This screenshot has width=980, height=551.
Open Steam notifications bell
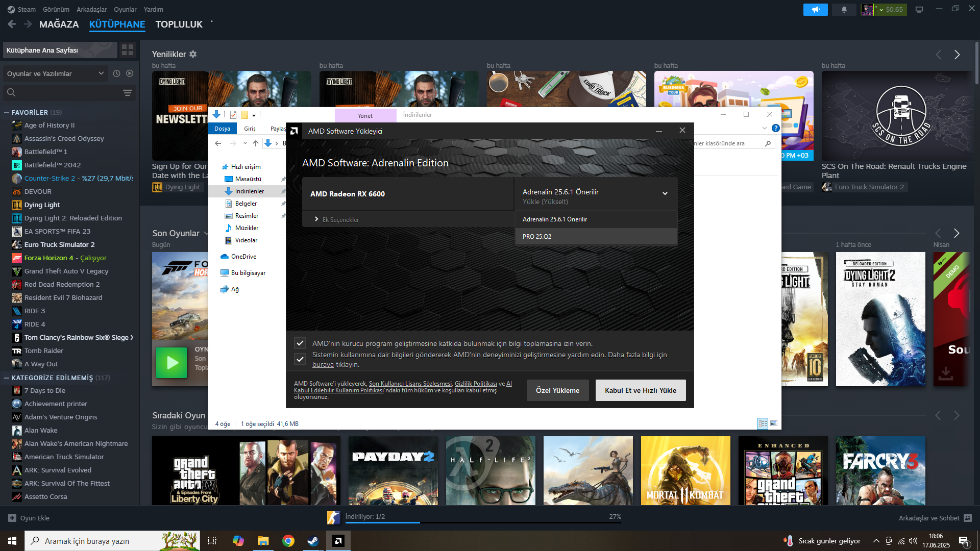coord(844,9)
